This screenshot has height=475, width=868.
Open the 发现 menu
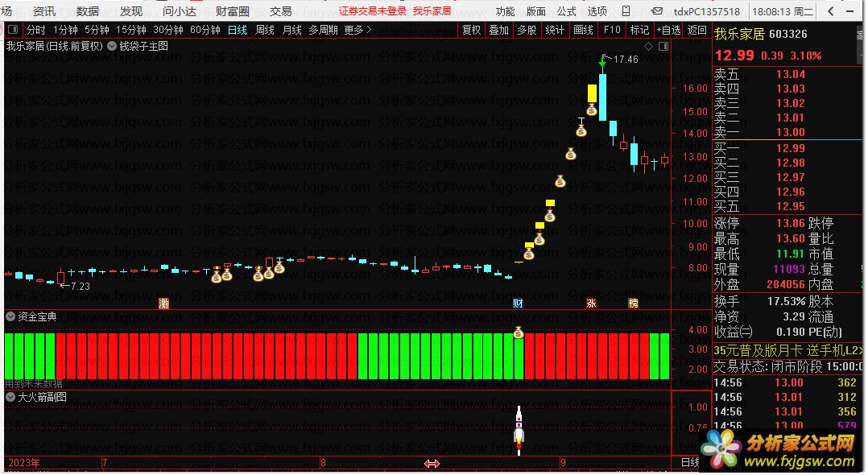131,11
